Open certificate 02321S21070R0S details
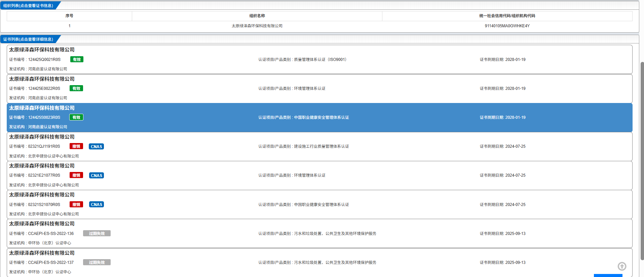644x277 pixels. pyautogui.click(x=319, y=204)
